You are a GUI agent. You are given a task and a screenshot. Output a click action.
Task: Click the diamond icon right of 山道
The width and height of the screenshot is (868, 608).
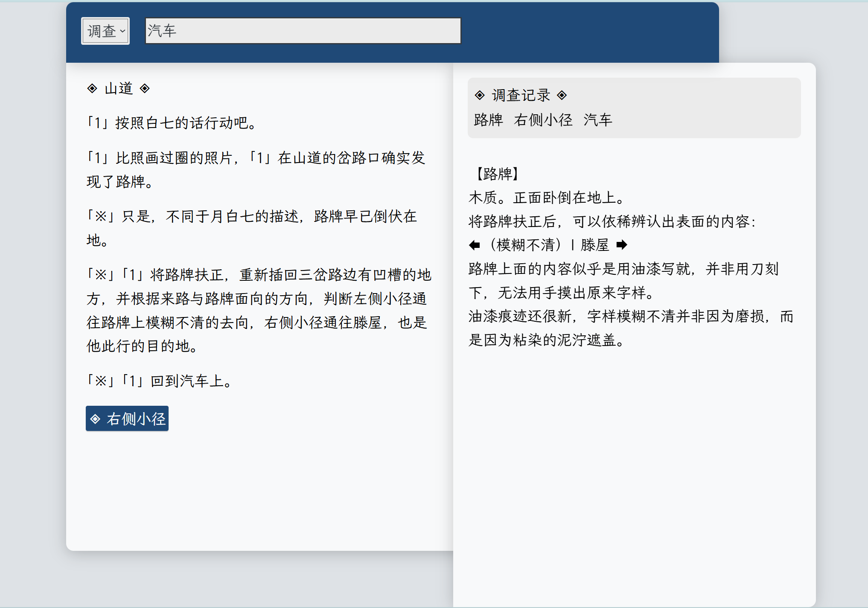(x=145, y=88)
